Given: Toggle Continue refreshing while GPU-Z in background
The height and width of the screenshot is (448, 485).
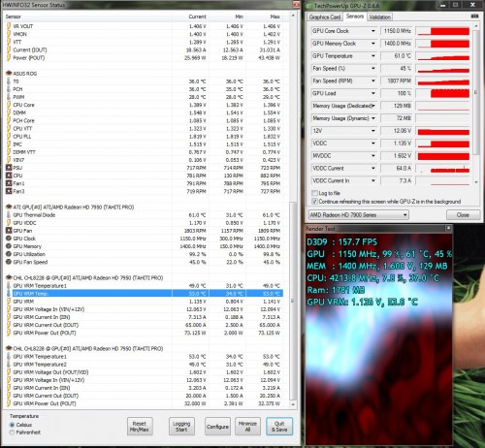Looking at the screenshot, I should [x=314, y=202].
